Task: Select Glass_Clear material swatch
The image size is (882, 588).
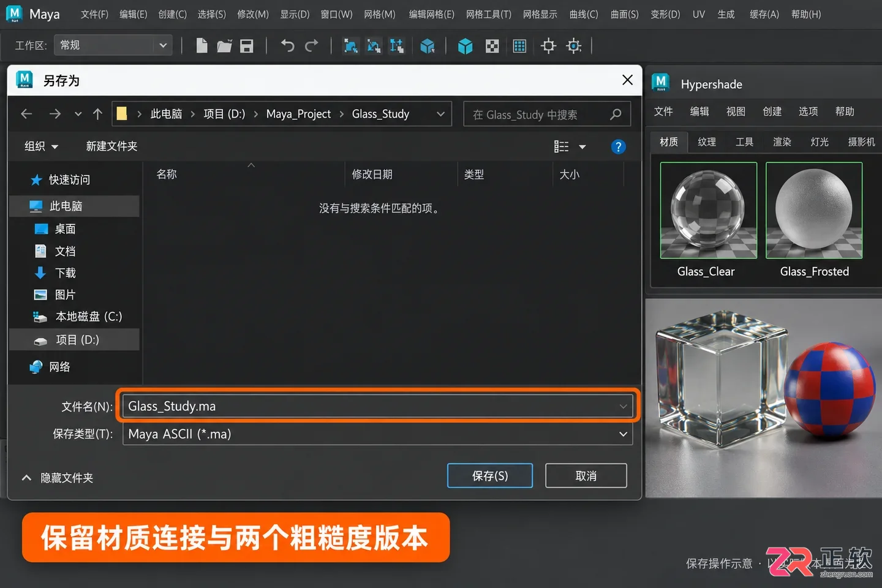Action: pos(709,211)
